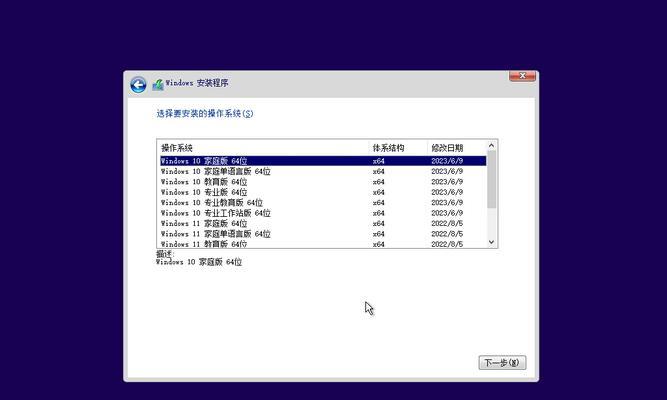Click 2023/6/9 date of Windows 10 教育版 row
This screenshot has height=400, width=667.
pos(447,182)
